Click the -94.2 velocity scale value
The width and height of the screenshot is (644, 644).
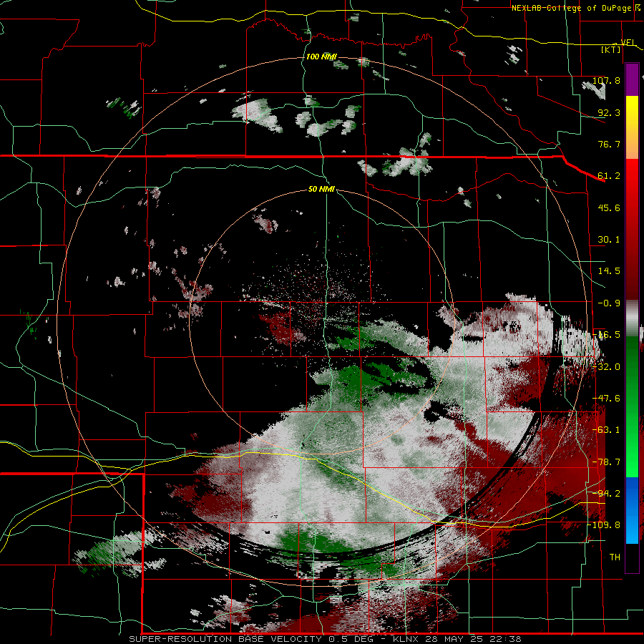pos(606,494)
